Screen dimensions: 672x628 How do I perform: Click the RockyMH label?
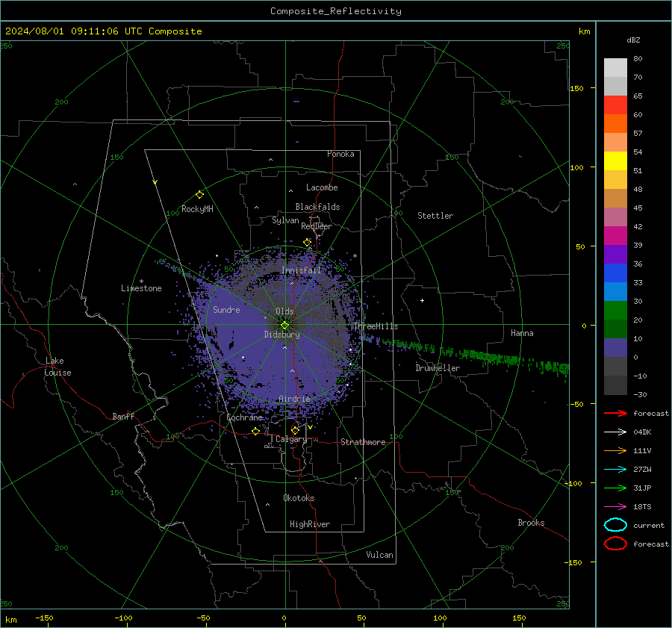pyautogui.click(x=197, y=209)
